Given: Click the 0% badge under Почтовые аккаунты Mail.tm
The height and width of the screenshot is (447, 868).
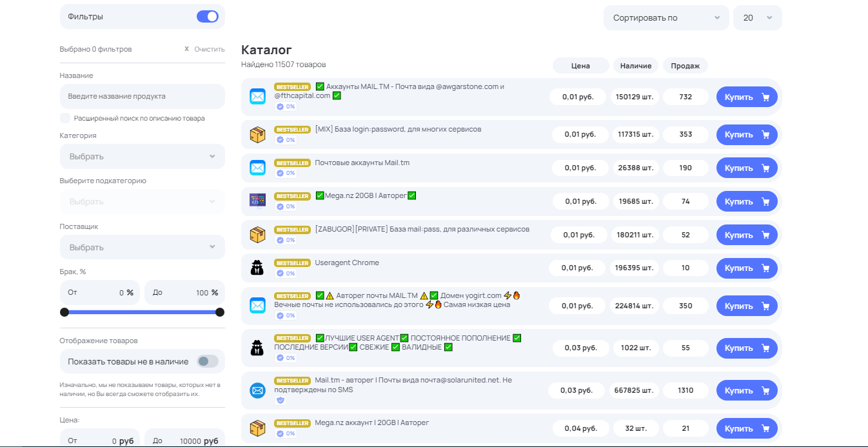Looking at the screenshot, I should pos(286,173).
